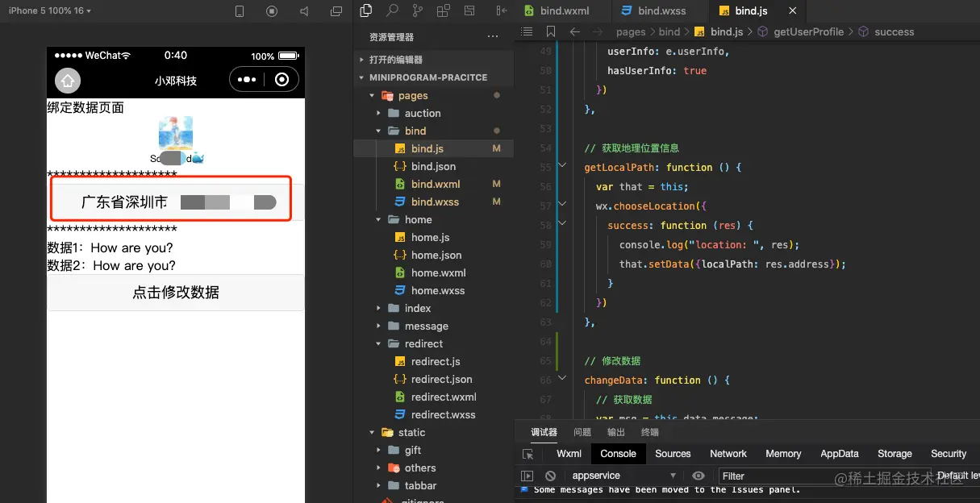The height and width of the screenshot is (503, 980).
Task: Click the phone device icon in simulator toolbar
Action: (240, 11)
